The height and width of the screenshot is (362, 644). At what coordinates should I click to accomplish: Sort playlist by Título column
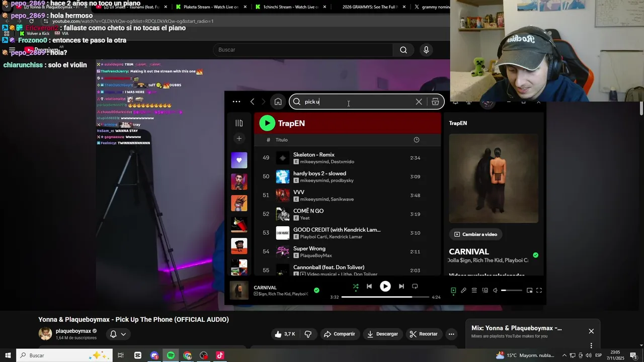[x=281, y=140]
